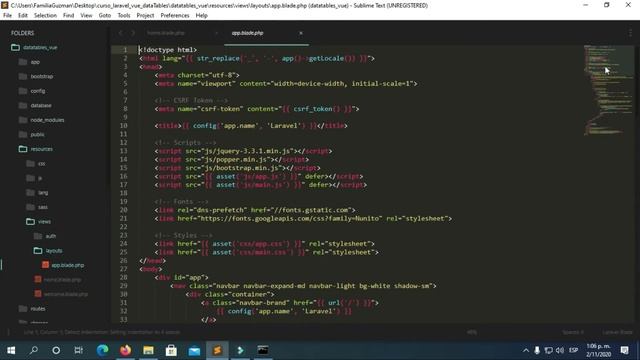Click the fonts.googleapis.com link line

(x=303, y=218)
